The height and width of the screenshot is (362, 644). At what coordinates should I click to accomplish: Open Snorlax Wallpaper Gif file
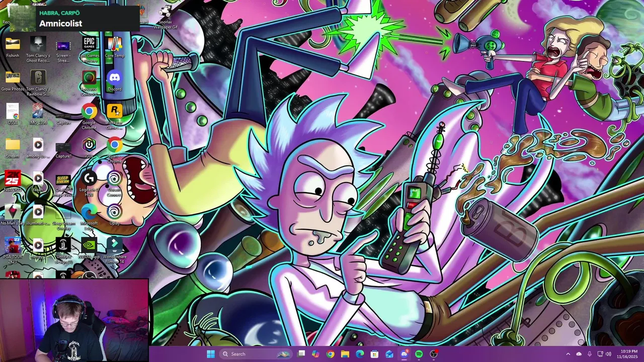pos(166,18)
